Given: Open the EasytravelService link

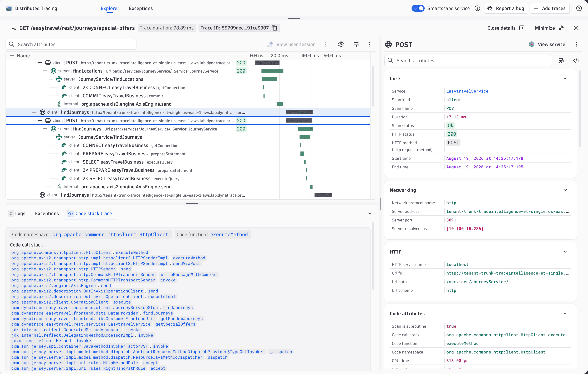Looking at the screenshot, I should [467, 91].
